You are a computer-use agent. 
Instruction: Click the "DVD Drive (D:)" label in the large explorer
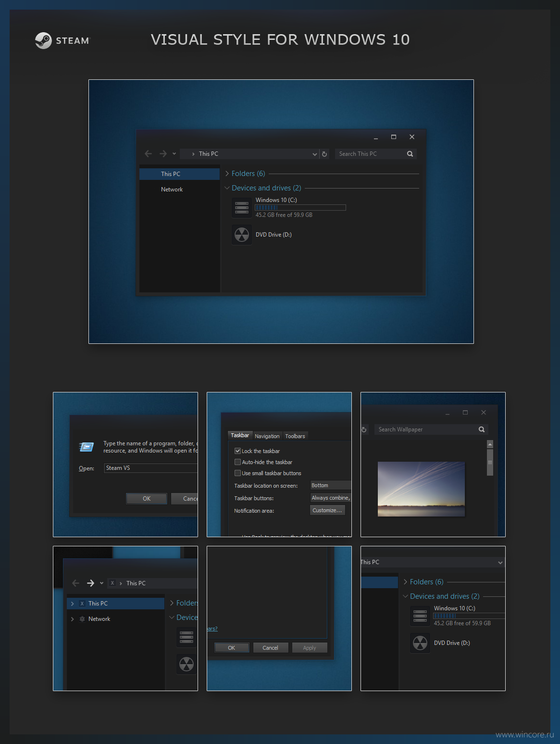click(x=274, y=235)
